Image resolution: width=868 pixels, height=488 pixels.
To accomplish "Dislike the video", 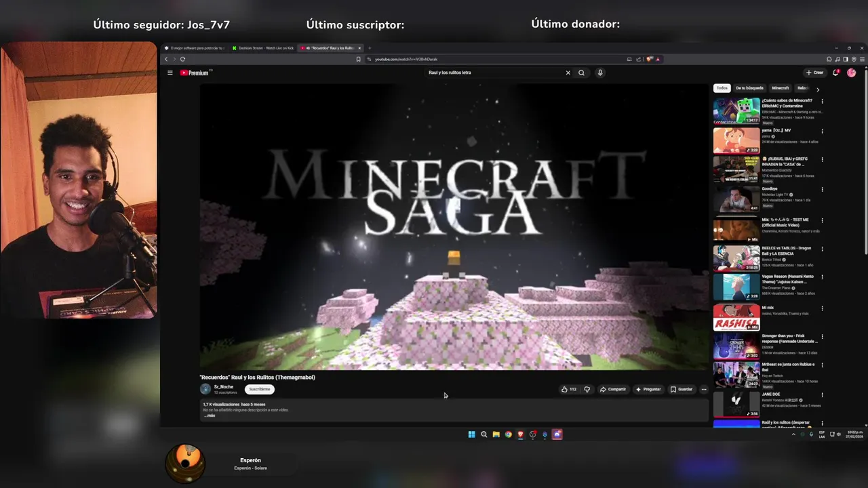I will [x=587, y=389].
